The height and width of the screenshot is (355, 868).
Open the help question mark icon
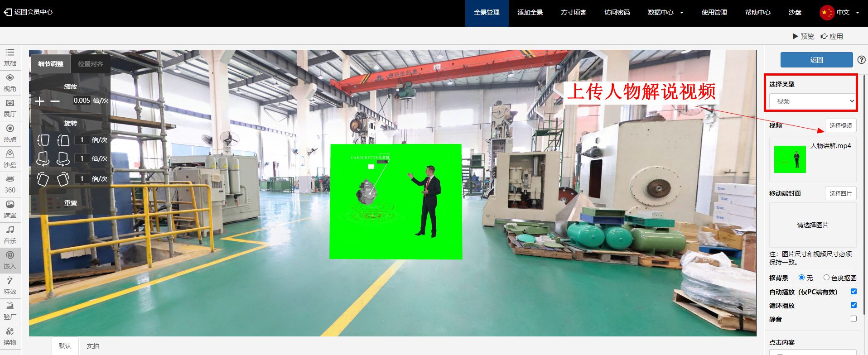[861, 60]
